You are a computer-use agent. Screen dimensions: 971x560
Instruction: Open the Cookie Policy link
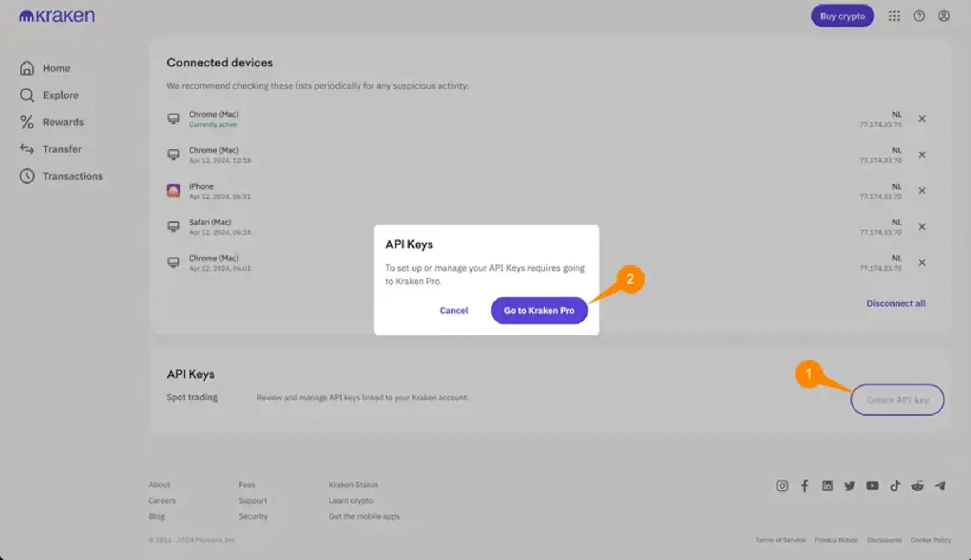point(930,540)
